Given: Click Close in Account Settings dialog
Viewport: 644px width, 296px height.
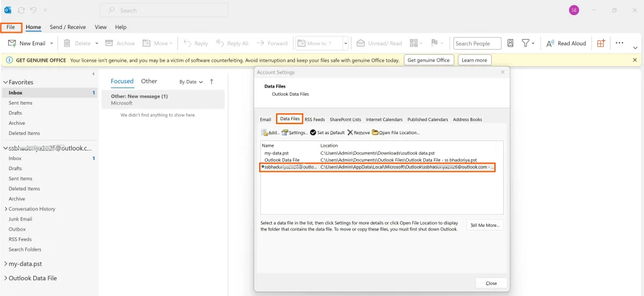Looking at the screenshot, I should pyautogui.click(x=491, y=283).
